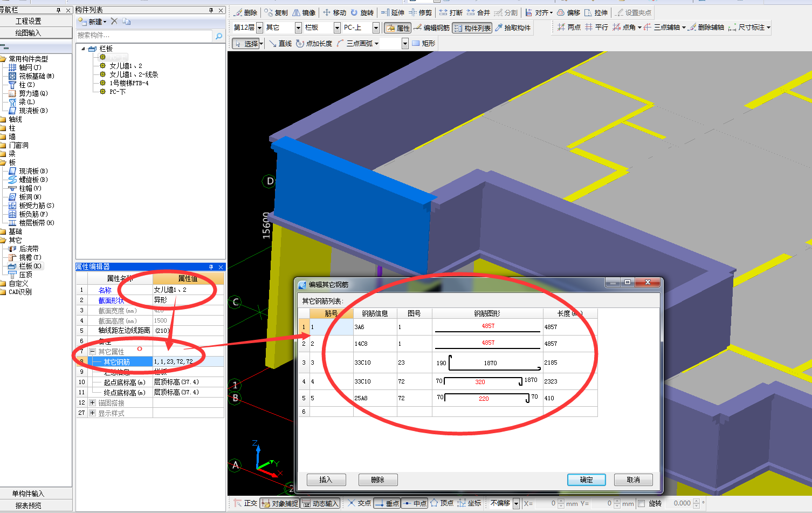
Task: Open the 栏板 component type dropdown
Action: [x=337, y=28]
